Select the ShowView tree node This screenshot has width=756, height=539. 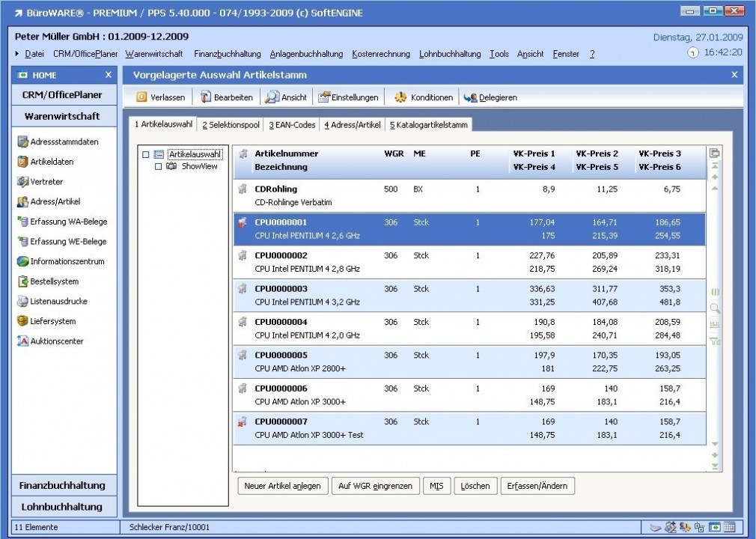click(199, 166)
